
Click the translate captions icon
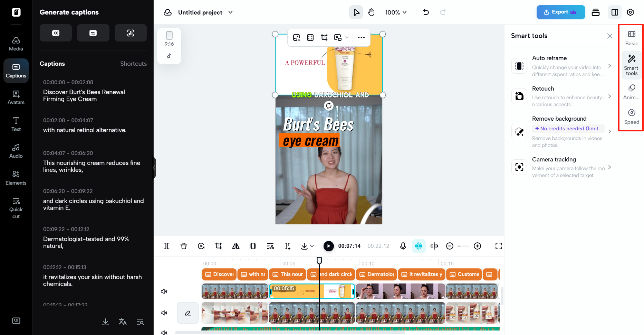123,322
